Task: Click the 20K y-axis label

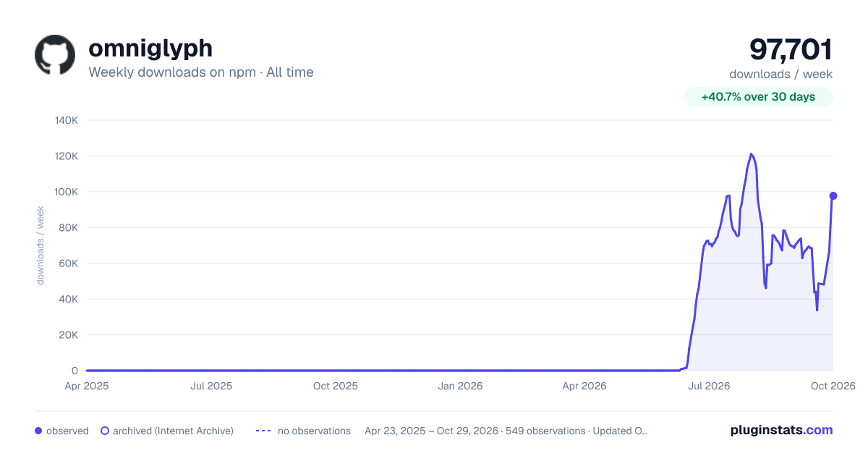Action: point(69,335)
